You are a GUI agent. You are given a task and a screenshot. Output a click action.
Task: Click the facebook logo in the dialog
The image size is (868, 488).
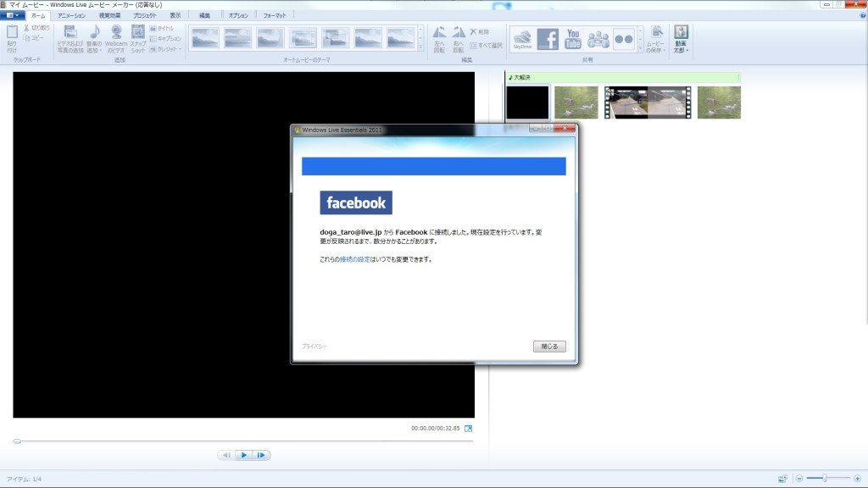[x=356, y=202]
